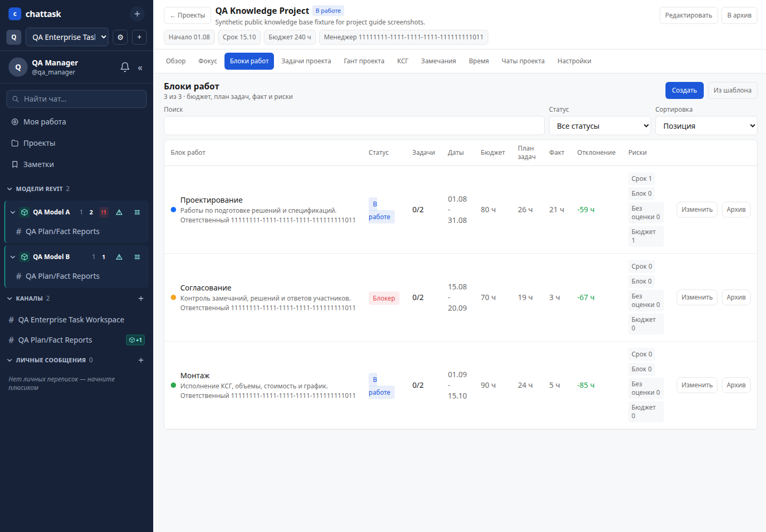Click grid icon on QA Model A
Screen dimensions: 766x532
[137, 212]
